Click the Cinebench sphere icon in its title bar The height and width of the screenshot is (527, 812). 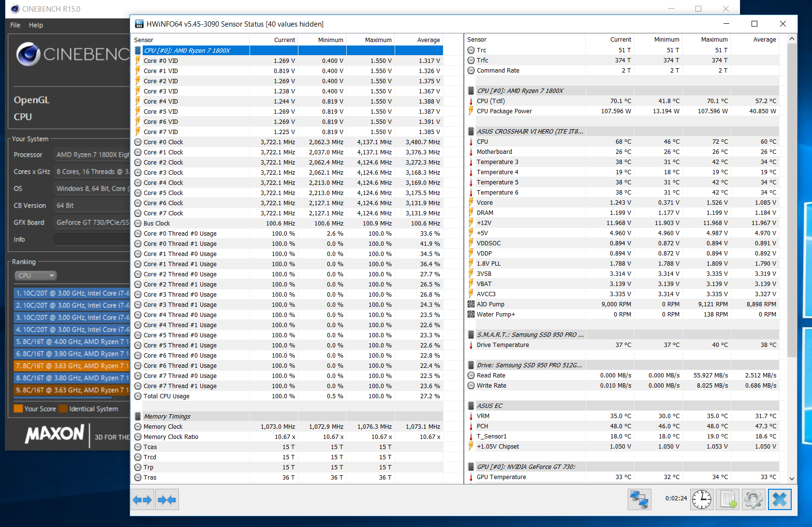click(x=15, y=9)
